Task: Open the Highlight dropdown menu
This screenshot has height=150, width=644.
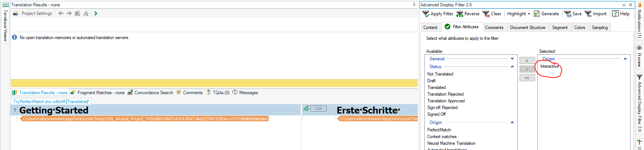Action: tap(518, 14)
